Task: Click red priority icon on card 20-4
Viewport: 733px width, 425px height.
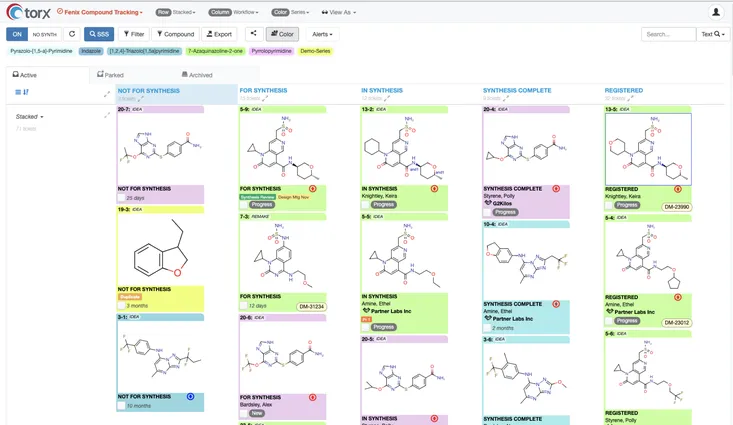Action: (556, 189)
